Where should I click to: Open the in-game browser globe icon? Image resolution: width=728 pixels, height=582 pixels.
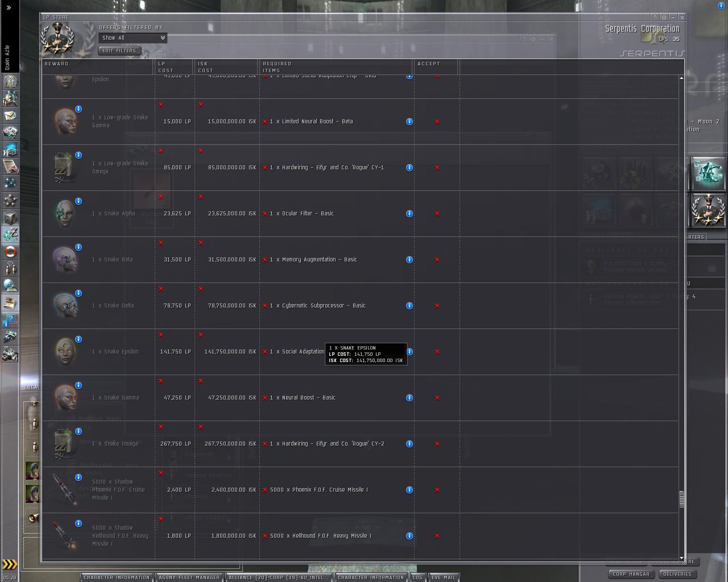10,286
